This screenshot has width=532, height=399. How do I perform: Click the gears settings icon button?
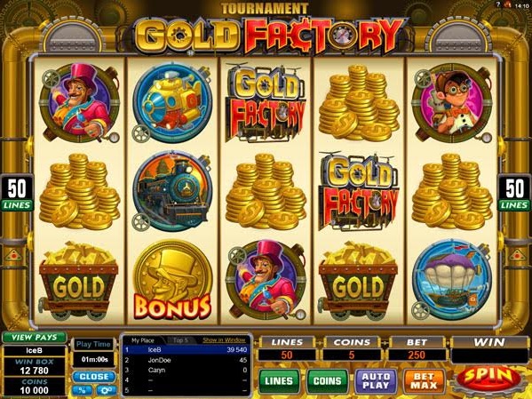pos(107,390)
